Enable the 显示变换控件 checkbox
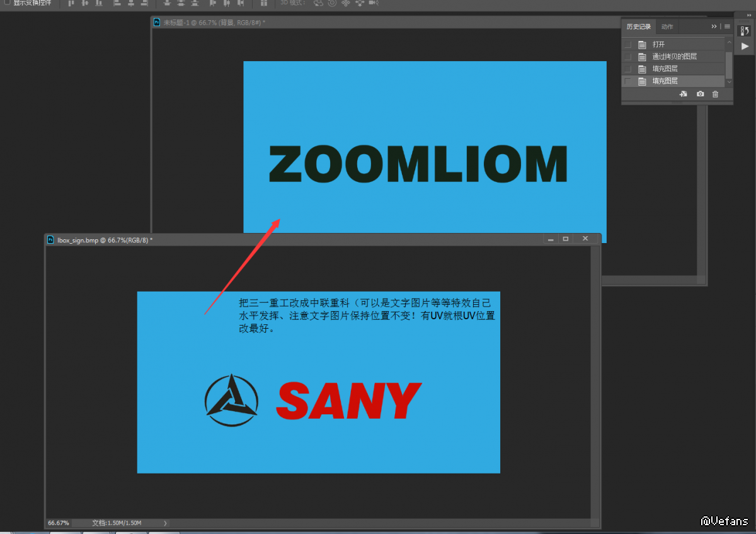Screen dimensions: 756x534 [x=8, y=3]
